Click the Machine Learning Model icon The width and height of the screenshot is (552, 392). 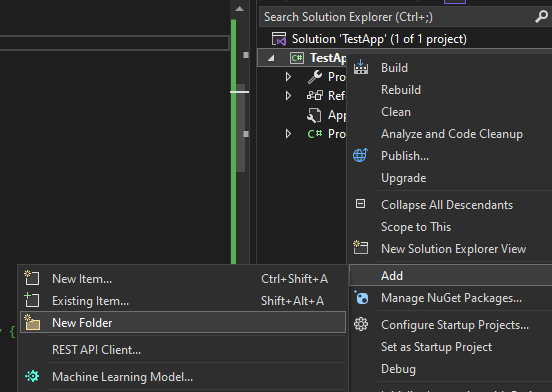(x=32, y=377)
